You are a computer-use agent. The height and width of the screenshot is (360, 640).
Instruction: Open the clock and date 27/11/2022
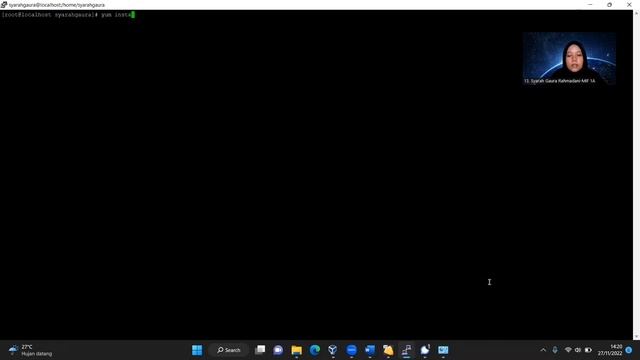[610, 350]
